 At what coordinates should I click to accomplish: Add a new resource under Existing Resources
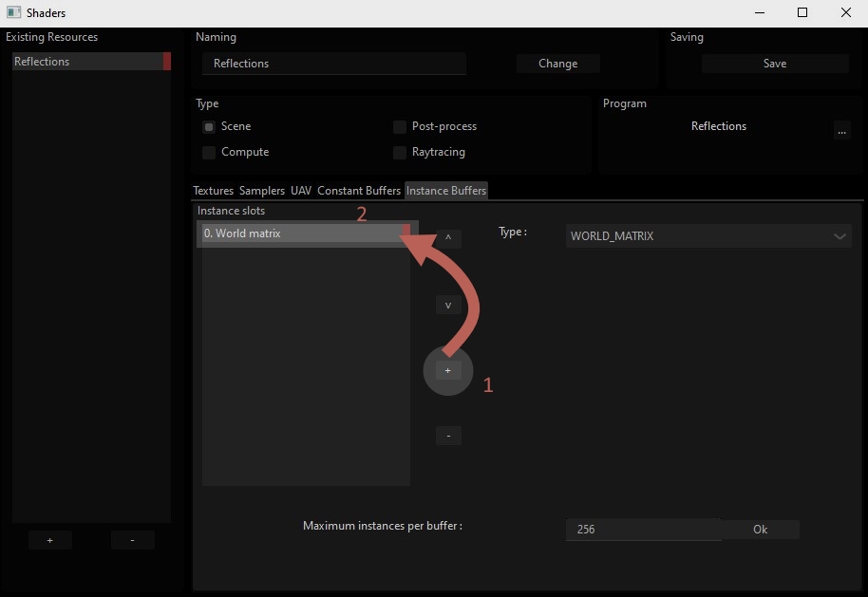pyautogui.click(x=49, y=540)
